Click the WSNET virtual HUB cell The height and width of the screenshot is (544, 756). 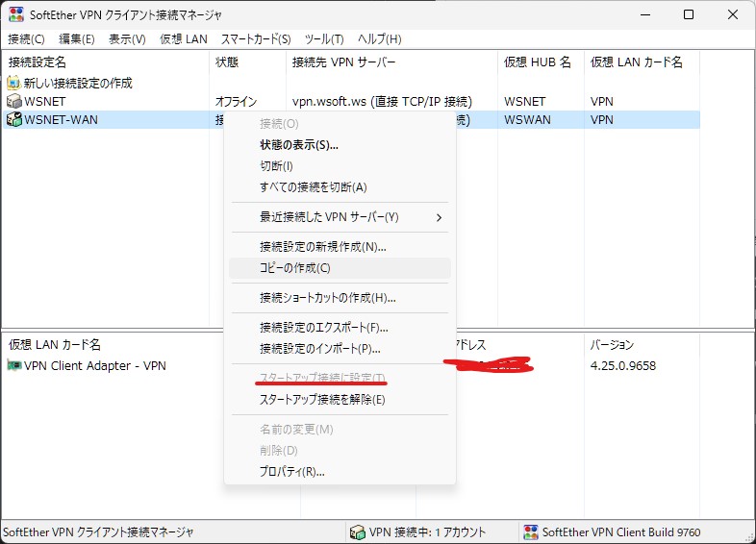(x=524, y=102)
